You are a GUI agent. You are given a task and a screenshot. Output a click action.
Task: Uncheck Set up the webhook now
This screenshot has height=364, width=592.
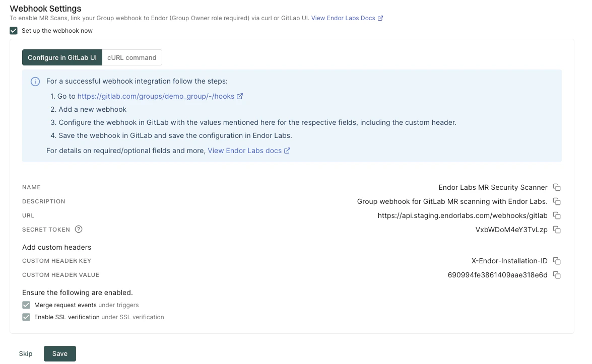coord(13,31)
